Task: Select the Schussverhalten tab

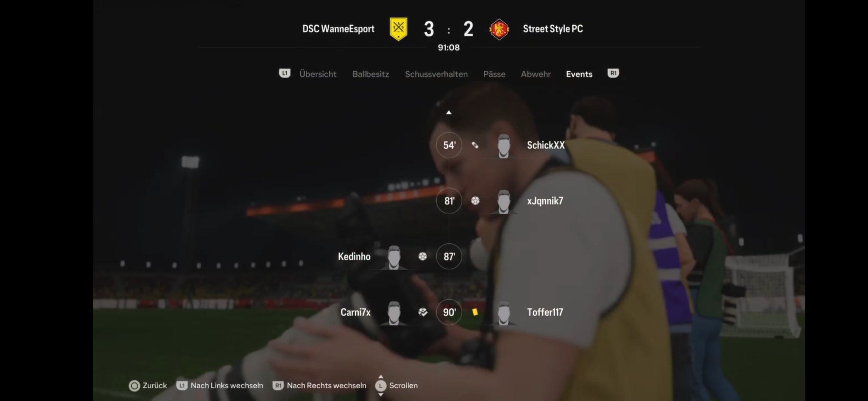Action: tap(436, 74)
